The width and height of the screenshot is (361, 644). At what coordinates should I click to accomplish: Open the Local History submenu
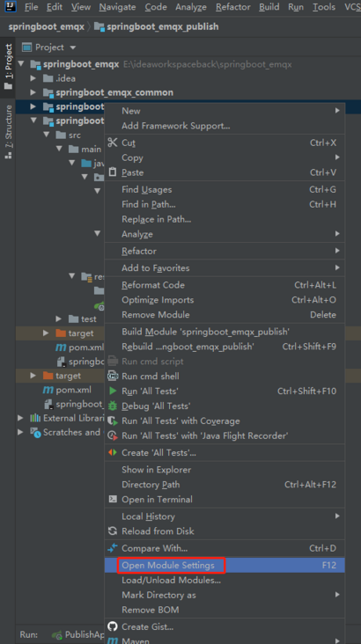tap(225, 516)
